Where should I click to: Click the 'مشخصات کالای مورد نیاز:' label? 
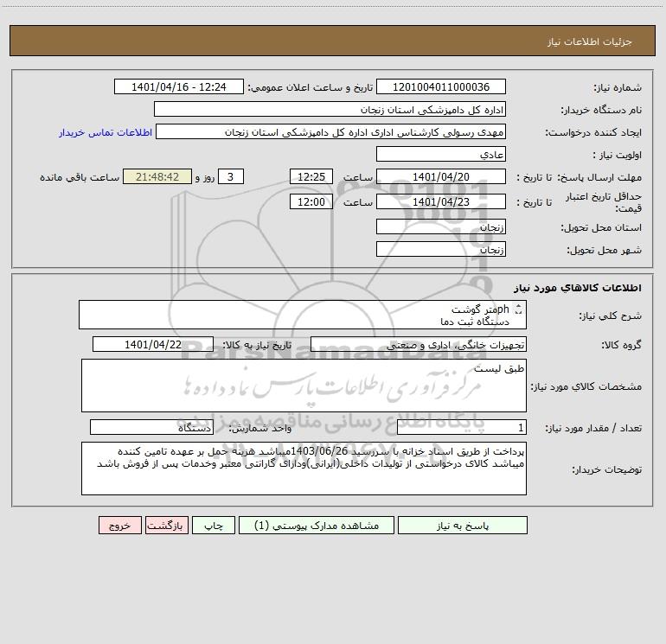[x=586, y=386]
